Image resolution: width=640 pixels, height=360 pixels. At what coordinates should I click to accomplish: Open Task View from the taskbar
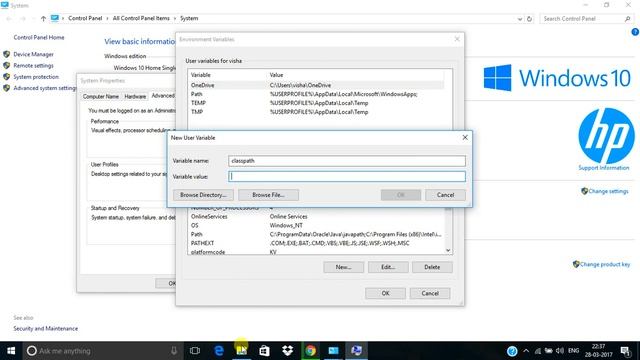(x=195, y=351)
